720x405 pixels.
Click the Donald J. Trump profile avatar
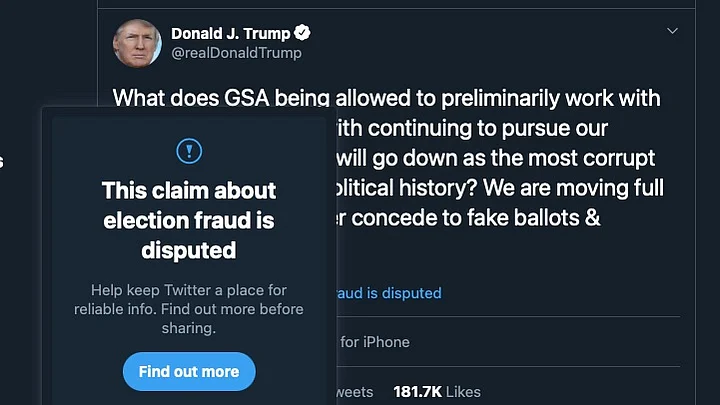[x=138, y=43]
